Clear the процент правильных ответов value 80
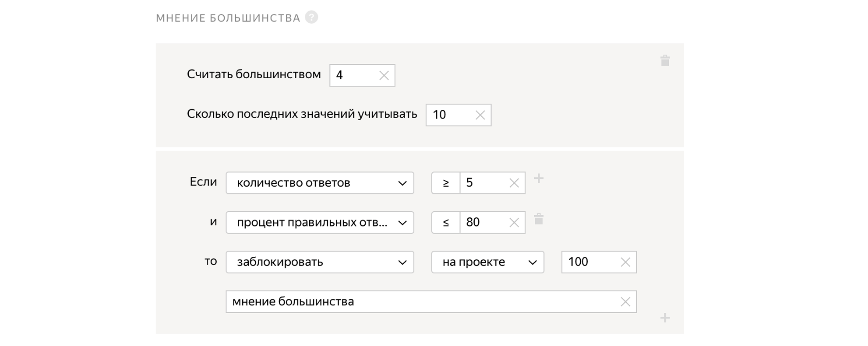This screenshot has width=868, height=346. point(514,223)
